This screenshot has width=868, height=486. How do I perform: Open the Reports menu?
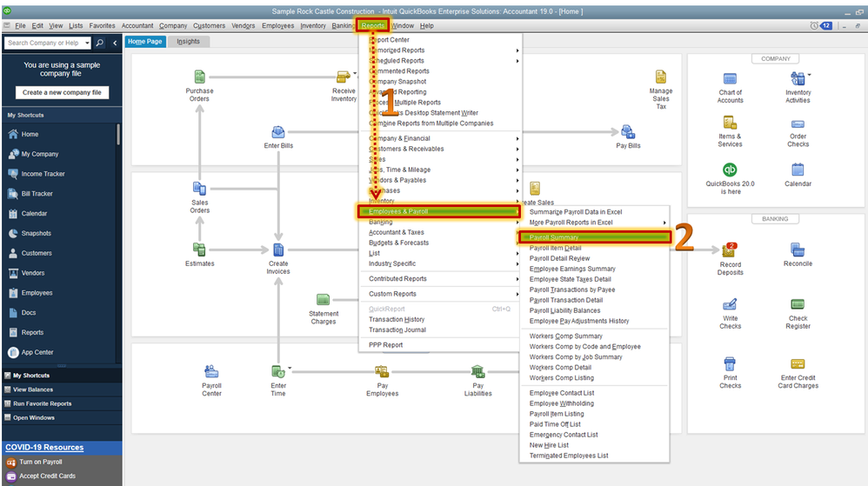(x=372, y=25)
